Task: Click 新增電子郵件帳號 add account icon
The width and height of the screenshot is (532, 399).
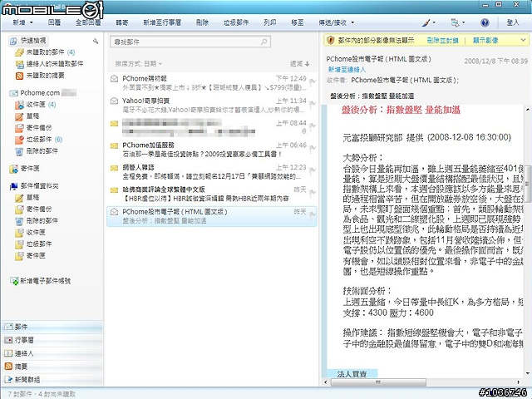Action: coord(14,281)
